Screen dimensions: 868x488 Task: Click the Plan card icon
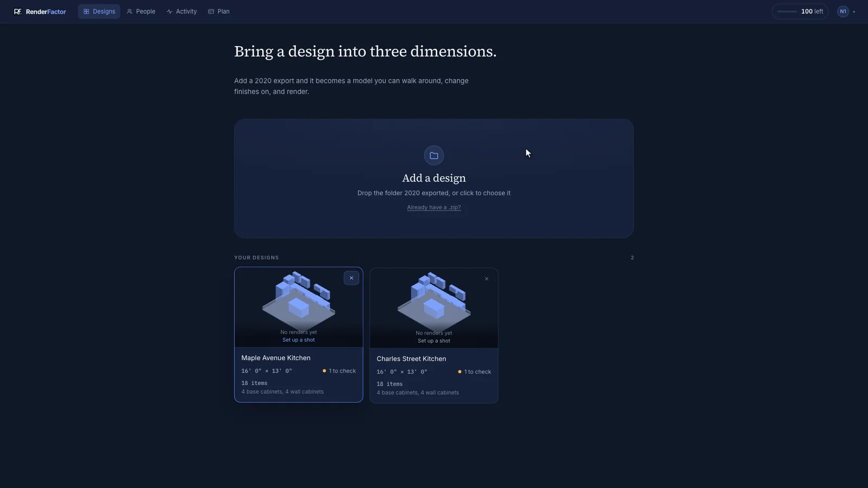[x=211, y=11]
